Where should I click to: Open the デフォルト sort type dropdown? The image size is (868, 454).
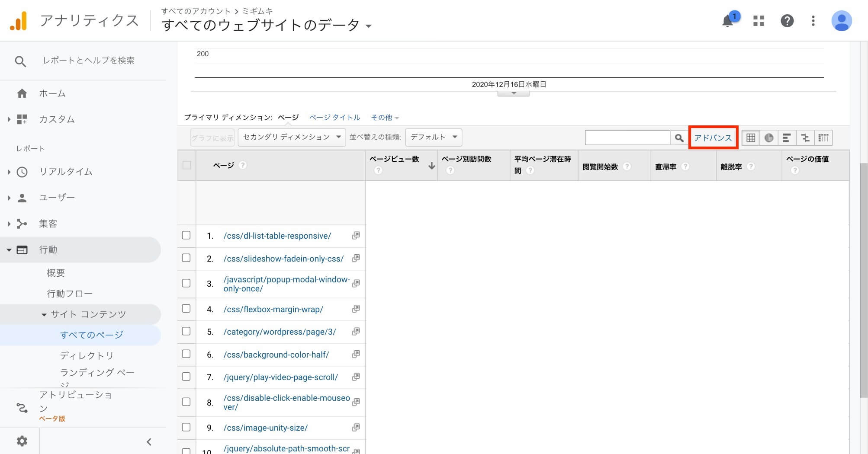pyautogui.click(x=434, y=137)
